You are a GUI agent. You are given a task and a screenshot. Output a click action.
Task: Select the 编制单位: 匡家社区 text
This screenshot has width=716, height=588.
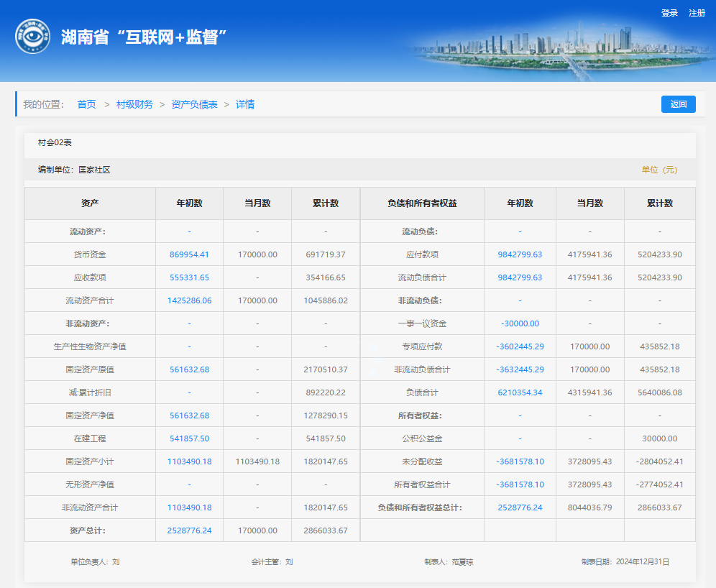(x=74, y=170)
